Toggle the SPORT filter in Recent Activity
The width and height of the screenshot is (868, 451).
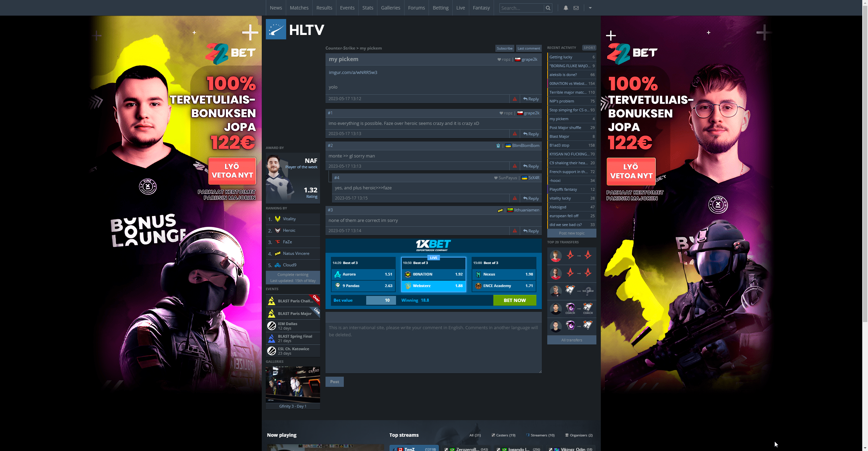[x=589, y=48]
